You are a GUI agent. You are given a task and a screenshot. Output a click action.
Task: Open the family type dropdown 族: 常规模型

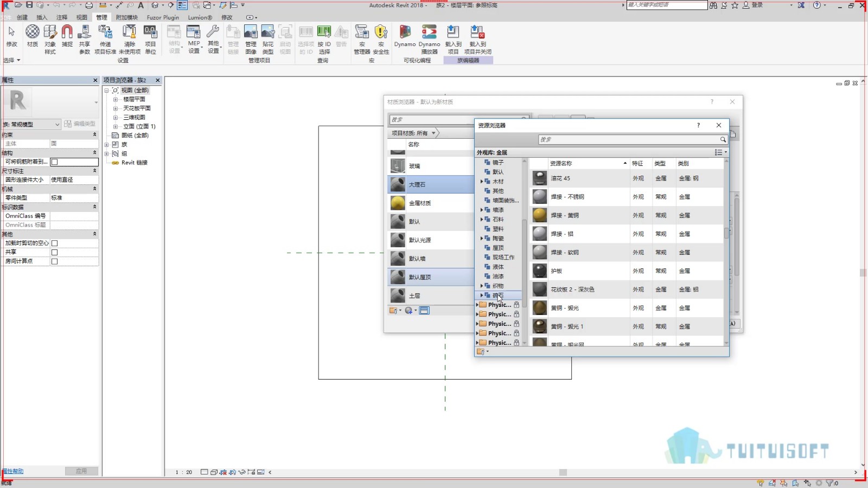31,124
